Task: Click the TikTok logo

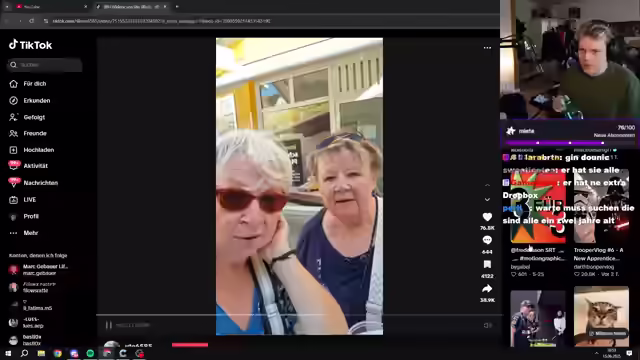Action: click(31, 45)
